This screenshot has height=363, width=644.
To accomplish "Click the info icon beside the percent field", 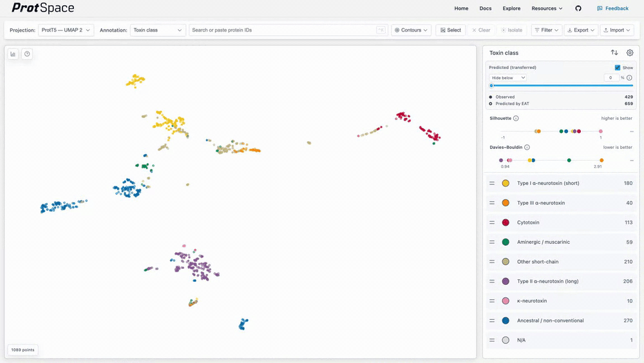I will (629, 78).
